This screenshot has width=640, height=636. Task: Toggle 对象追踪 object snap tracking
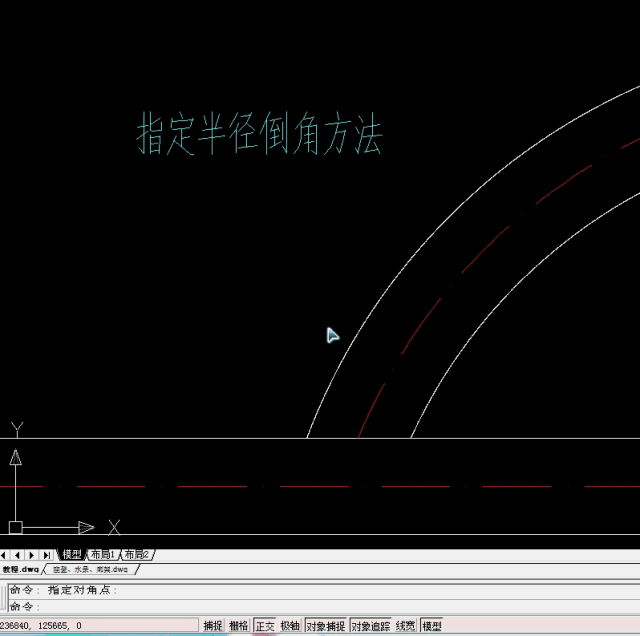(x=371, y=625)
